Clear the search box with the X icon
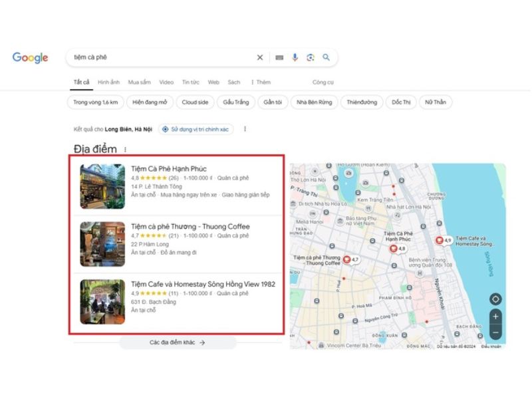 coord(260,57)
